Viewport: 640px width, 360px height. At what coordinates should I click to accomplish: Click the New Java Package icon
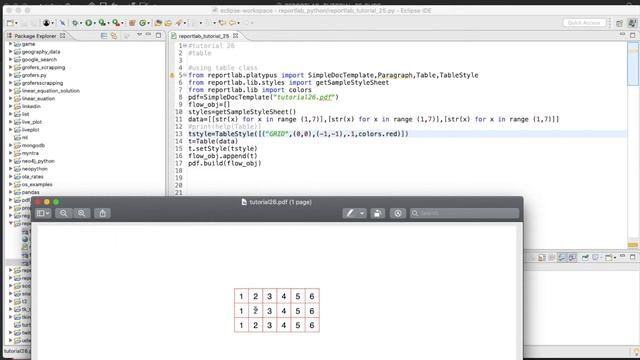tap(132, 23)
